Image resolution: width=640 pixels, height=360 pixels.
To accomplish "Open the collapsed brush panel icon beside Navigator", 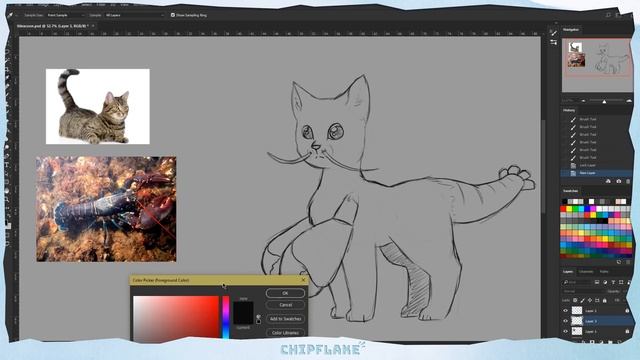I will click(553, 33).
